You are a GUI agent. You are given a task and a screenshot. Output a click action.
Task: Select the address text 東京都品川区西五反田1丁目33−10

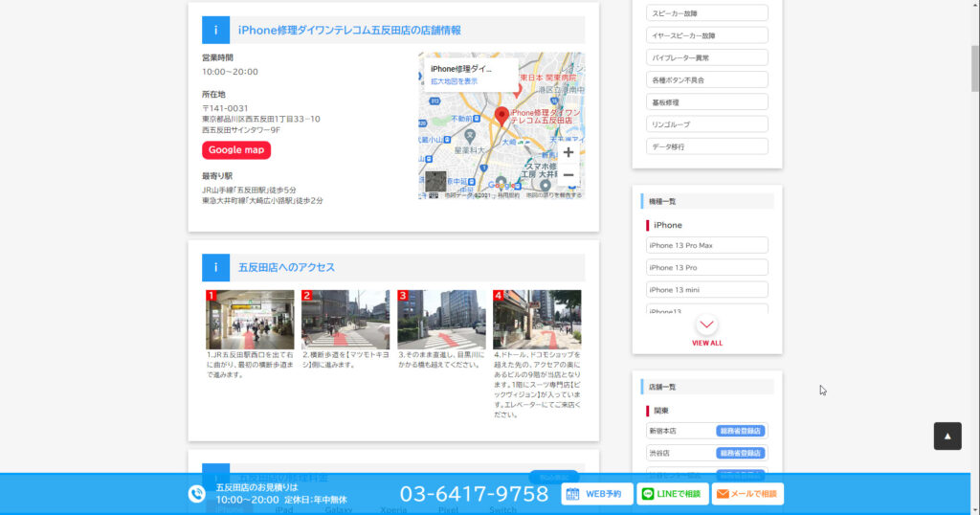tap(260, 119)
